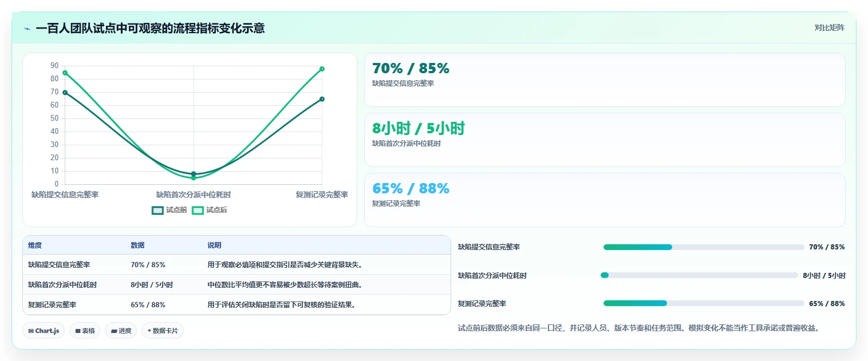This screenshot has width=868, height=361.
Task: Click the 试点后 data point at 88
Action: (322, 69)
